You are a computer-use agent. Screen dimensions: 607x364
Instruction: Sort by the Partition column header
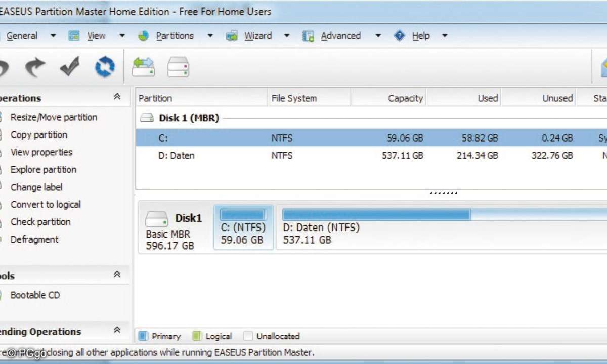201,98
